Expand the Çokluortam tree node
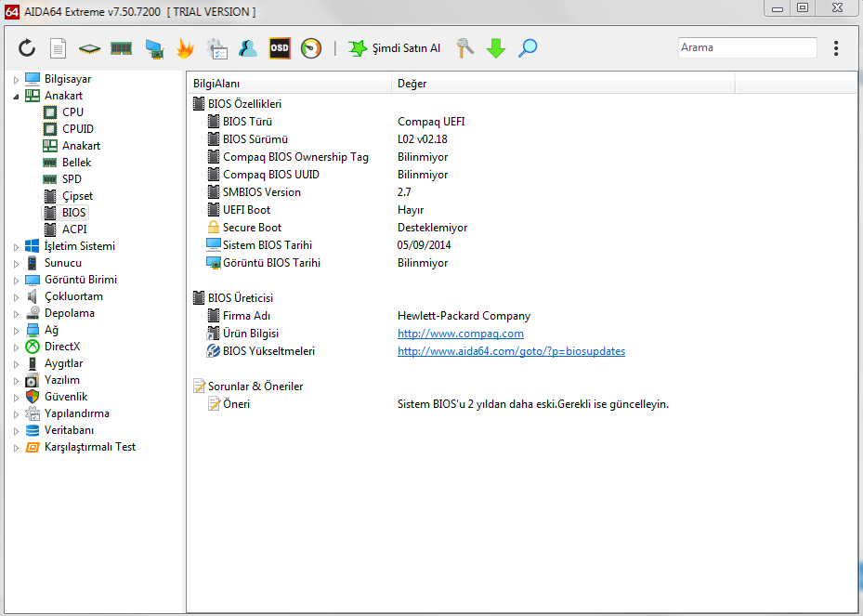Image resolution: width=863 pixels, height=616 pixels. (16, 297)
